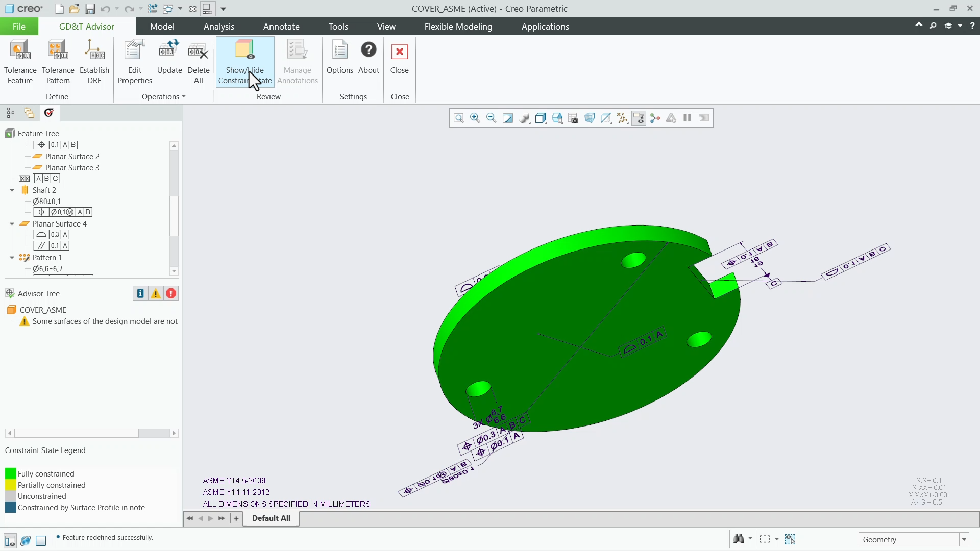Open the Customize Quick Access Toolbar dropdown
Screen dimensions: 980x551
[223, 9]
